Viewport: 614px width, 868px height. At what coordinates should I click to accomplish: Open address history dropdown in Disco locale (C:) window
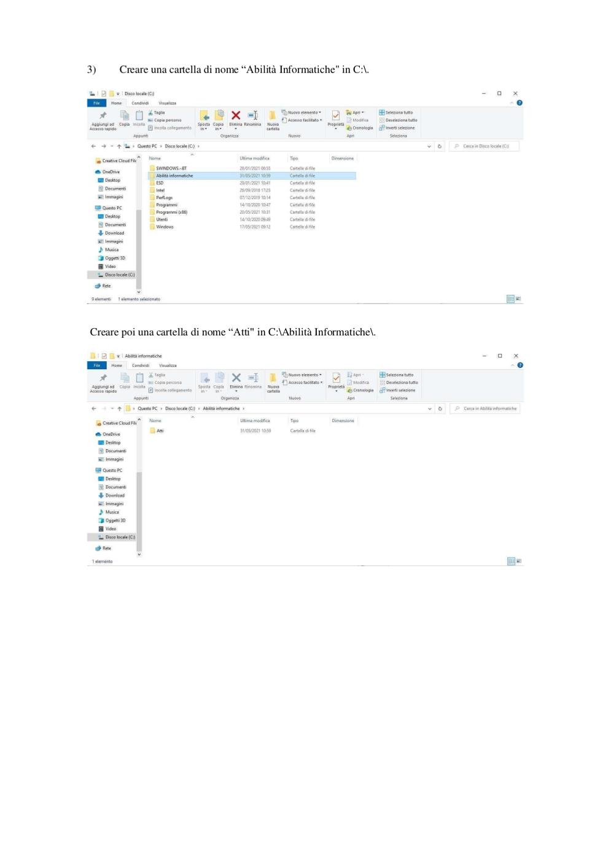(430, 146)
